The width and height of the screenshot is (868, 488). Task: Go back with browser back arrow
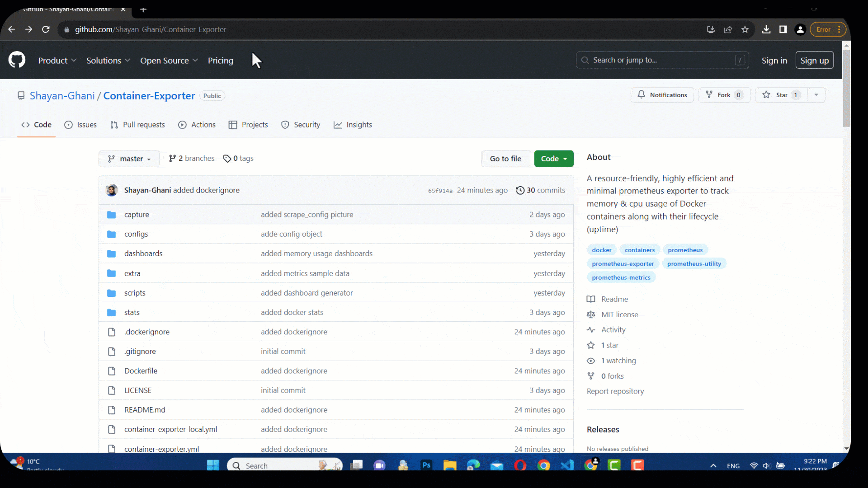tap(12, 29)
